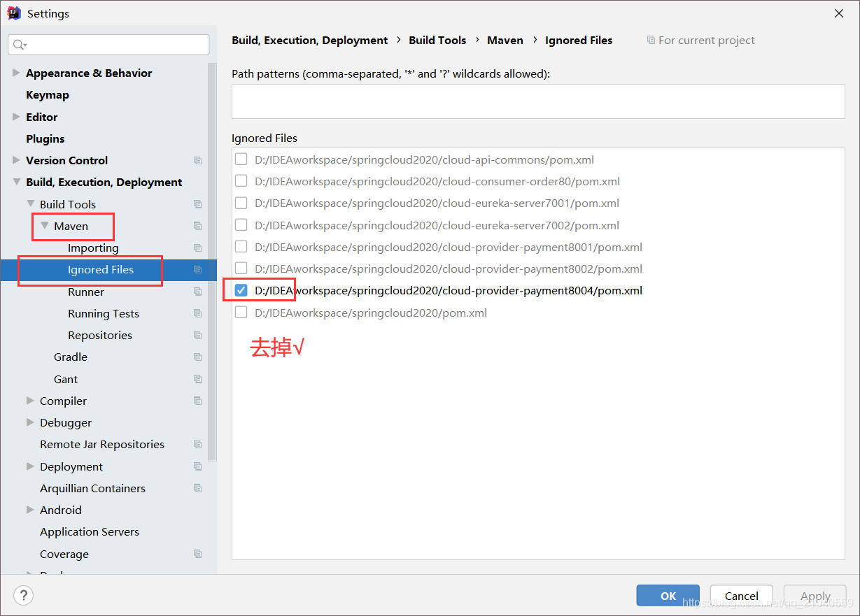Click project-level icon beside Runner
The height and width of the screenshot is (616, 860).
[197, 292]
